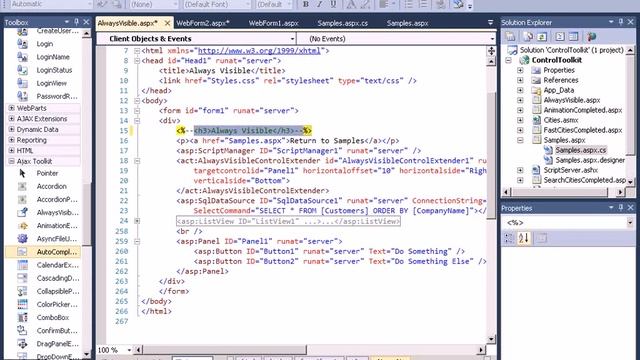640x360 pixels.
Task: Click Refresh icon in Solution Explorer
Action: click(x=542, y=36)
